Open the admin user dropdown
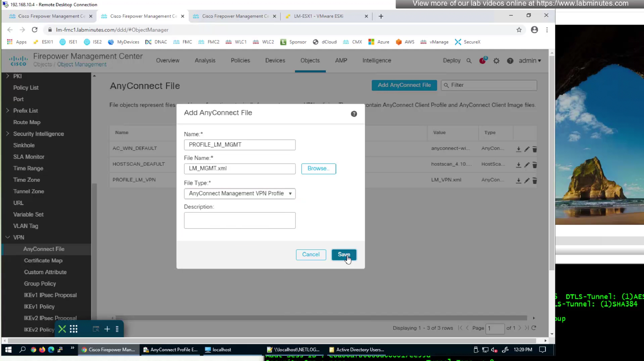Screen dimensions: 644x361 coord(530,61)
